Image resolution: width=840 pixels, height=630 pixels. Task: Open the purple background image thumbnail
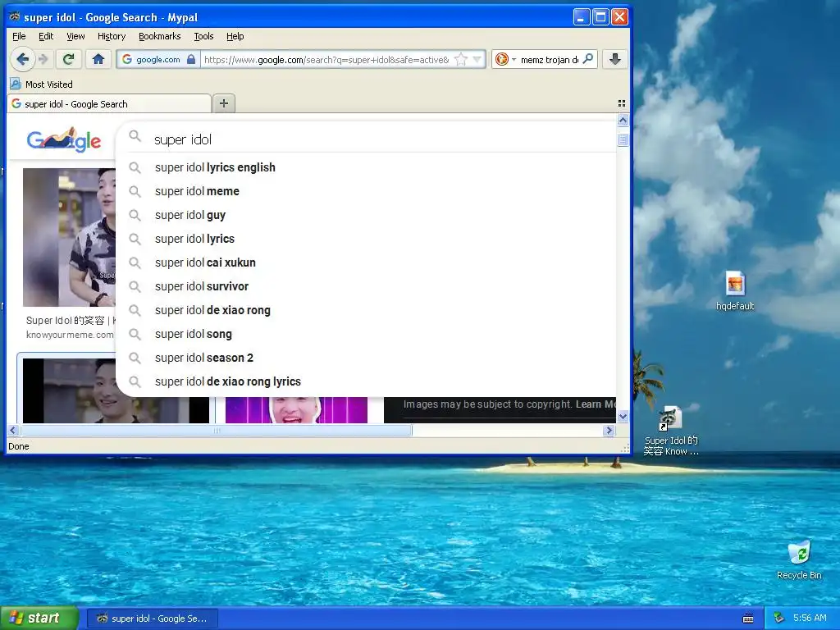point(296,410)
